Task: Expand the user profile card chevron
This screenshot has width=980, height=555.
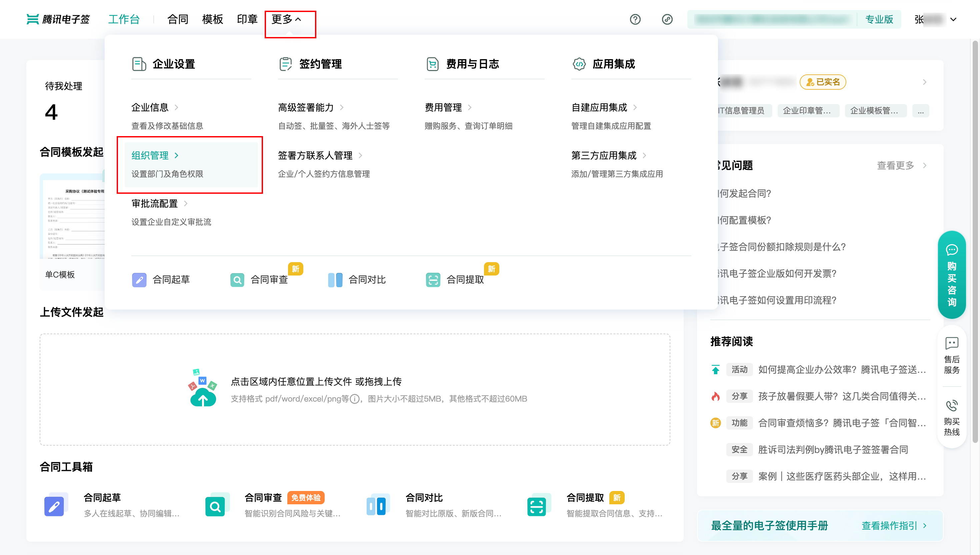Action: tap(924, 82)
